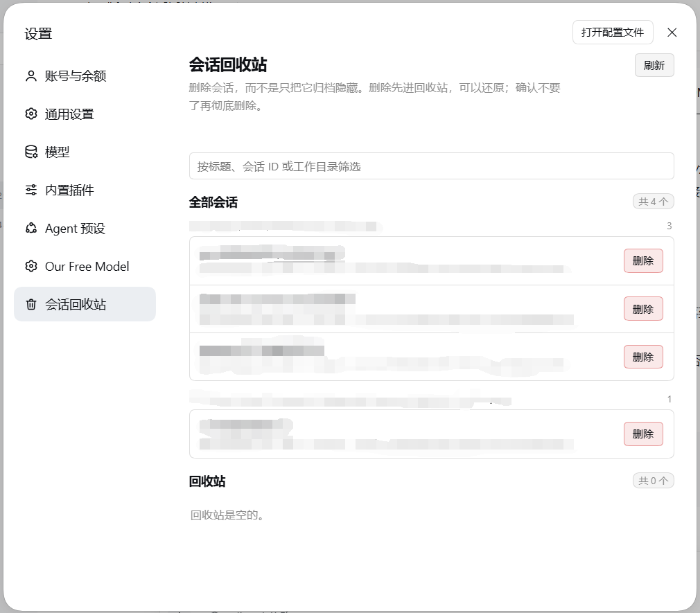Screen dimensions: 700x613
Task: Click the 回收站是空的。 message
Action: coord(227,515)
